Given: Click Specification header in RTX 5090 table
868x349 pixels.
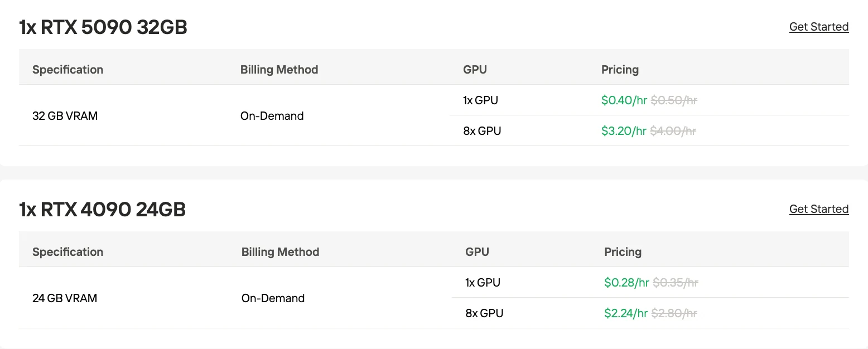Looking at the screenshot, I should 67,70.
